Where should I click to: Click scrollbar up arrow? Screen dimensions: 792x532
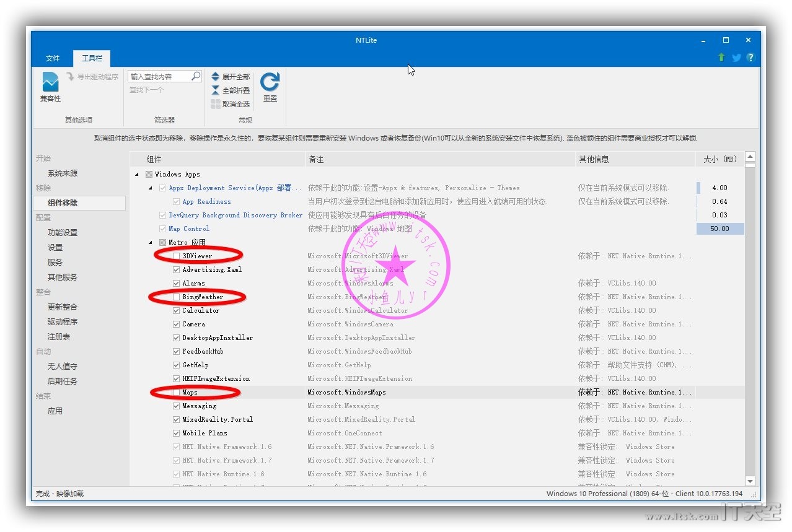[x=750, y=157]
